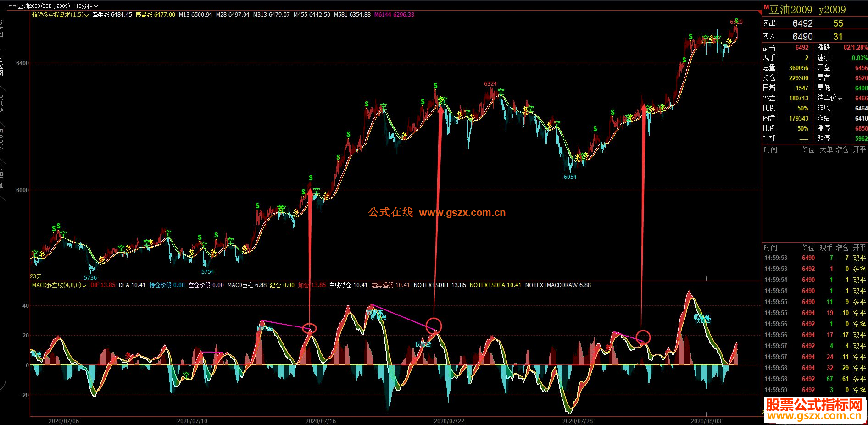868x425 pixels.
Task: Click the 2020/07/06 date on the time axis
Action: pyautogui.click(x=64, y=421)
